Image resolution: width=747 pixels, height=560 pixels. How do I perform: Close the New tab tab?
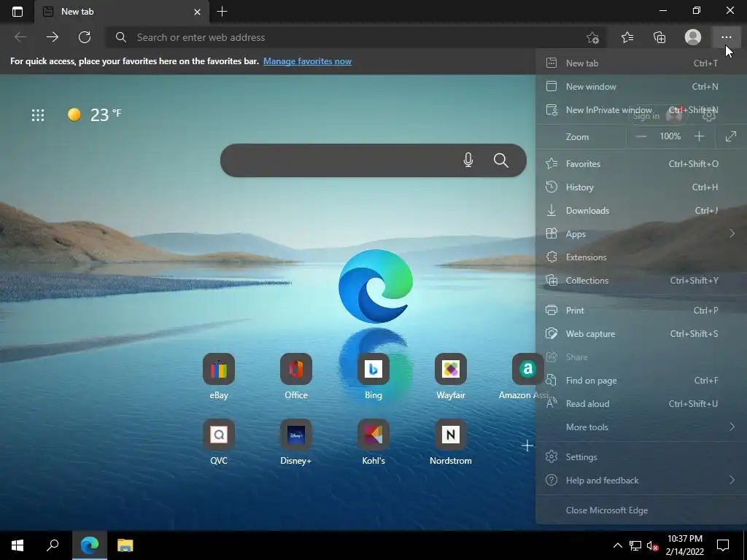(197, 12)
